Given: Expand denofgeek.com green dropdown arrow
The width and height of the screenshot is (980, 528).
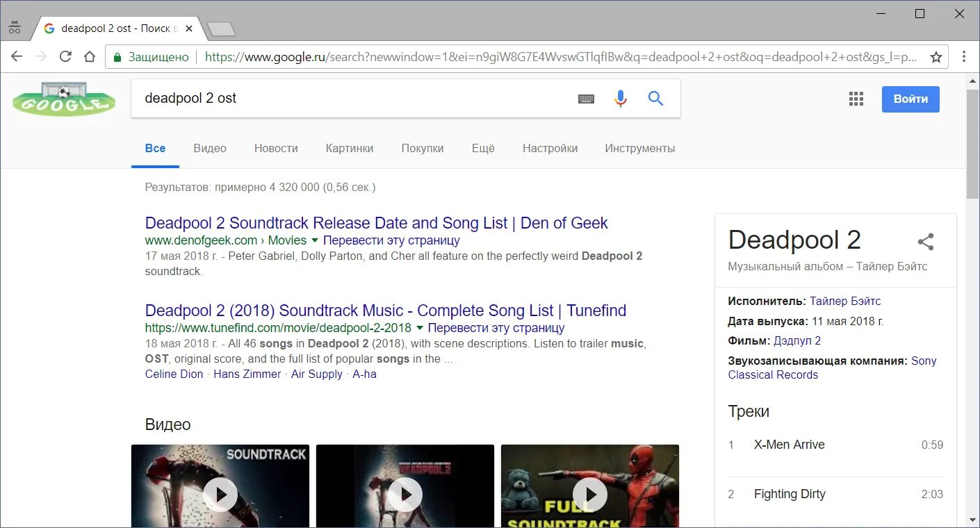Looking at the screenshot, I should [x=315, y=240].
